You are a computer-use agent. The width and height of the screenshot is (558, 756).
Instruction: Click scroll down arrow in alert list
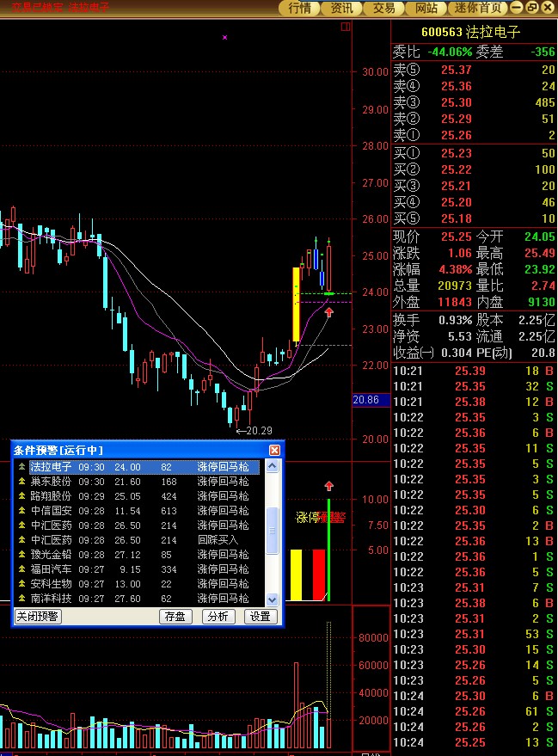272,599
